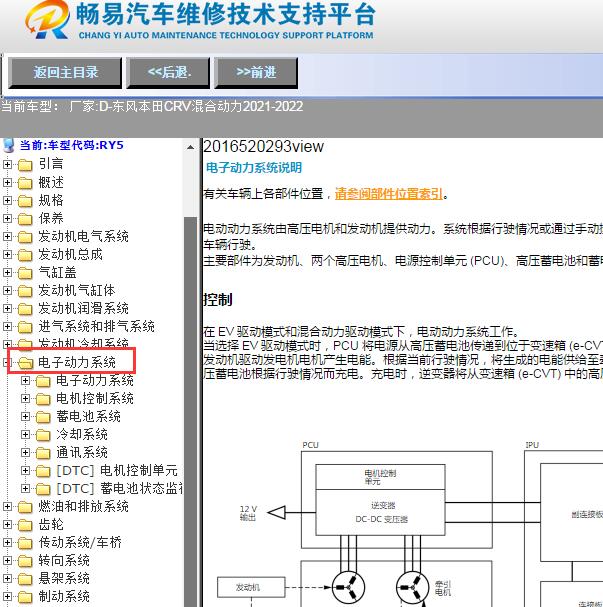Screen dimensions: 603x607
Task: Expand the 发动机总成 tree node
Action: click(7, 254)
